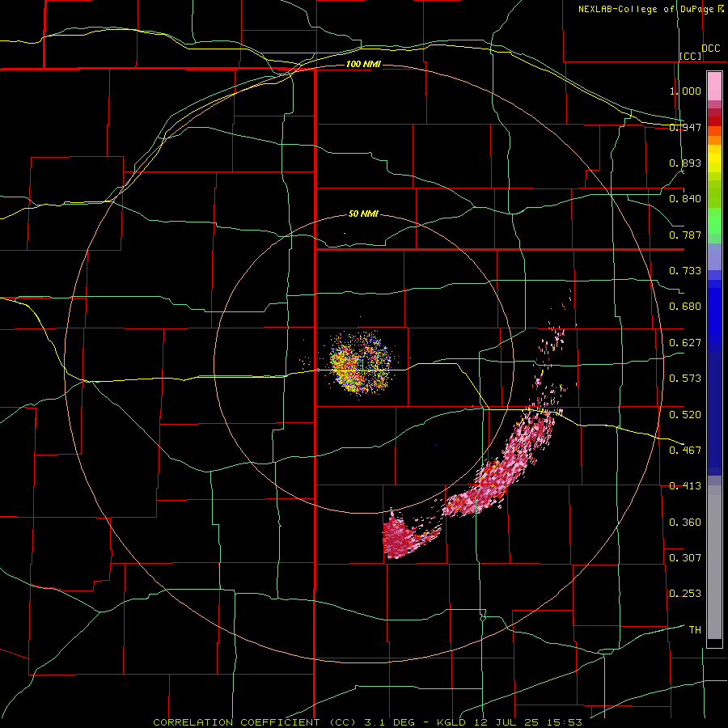The image size is (728, 728).
Task: Click the DCC label above the color scale
Action: coord(711,49)
